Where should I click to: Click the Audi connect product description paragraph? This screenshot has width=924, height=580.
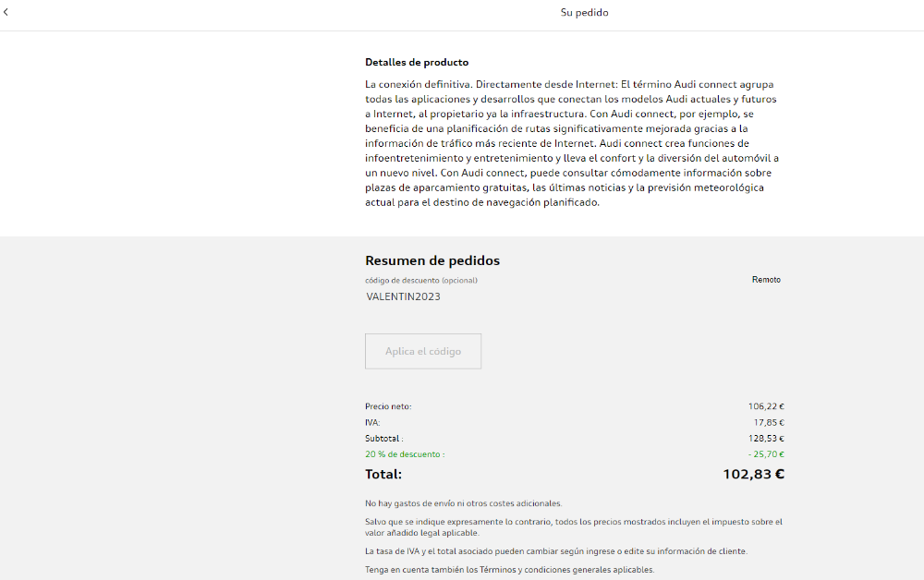tap(572, 143)
